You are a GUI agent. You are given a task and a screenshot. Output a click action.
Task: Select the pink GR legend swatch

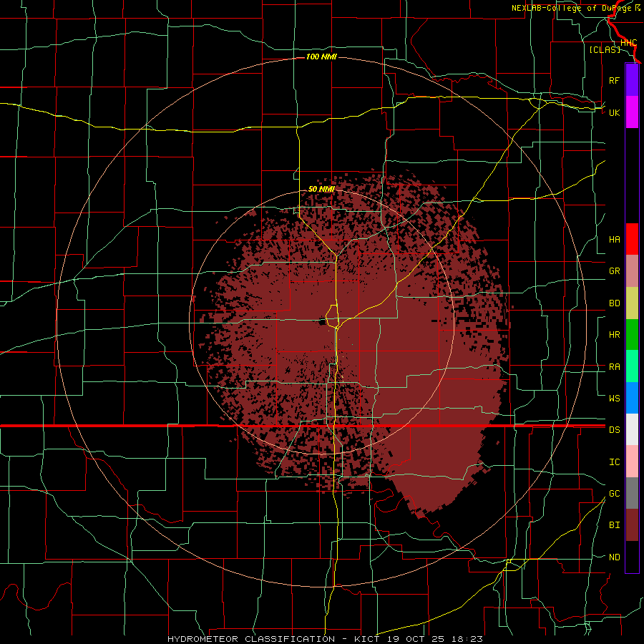(632, 271)
